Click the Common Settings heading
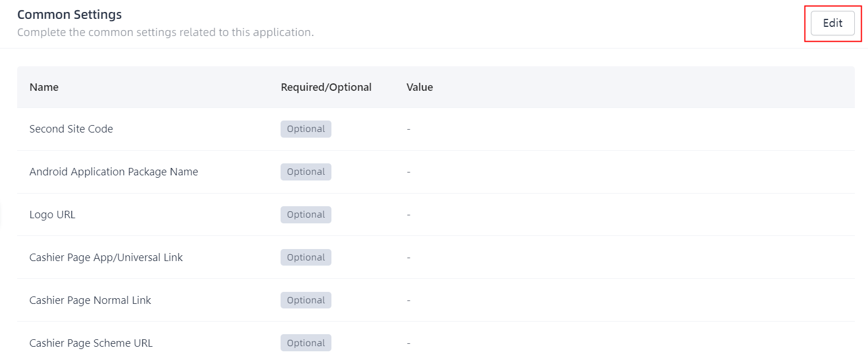Viewport: 868px width, 361px height. pos(70,15)
